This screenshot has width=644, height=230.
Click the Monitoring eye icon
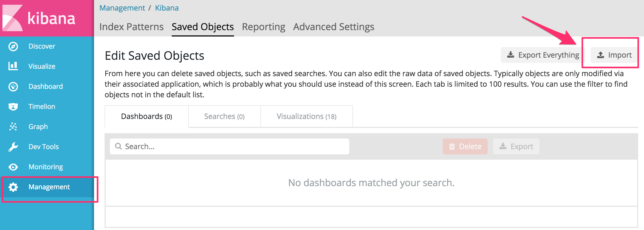click(x=13, y=167)
